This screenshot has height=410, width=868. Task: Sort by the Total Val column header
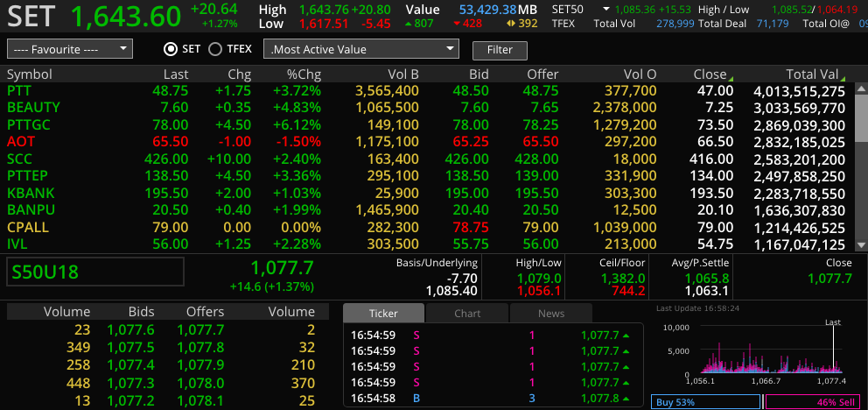tap(813, 74)
